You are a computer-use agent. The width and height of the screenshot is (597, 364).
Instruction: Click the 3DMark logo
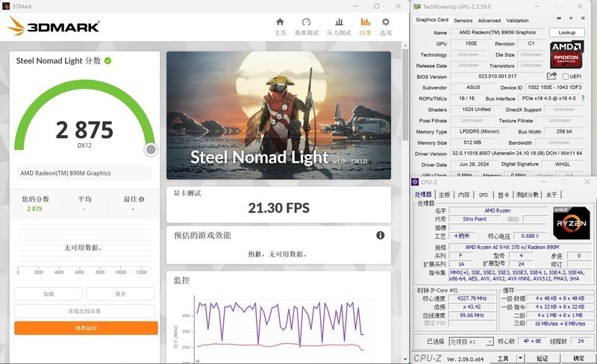(x=53, y=26)
